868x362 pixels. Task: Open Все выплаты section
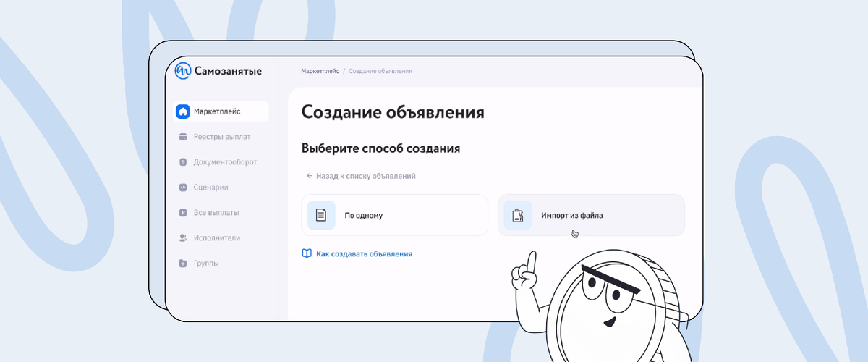(221, 213)
